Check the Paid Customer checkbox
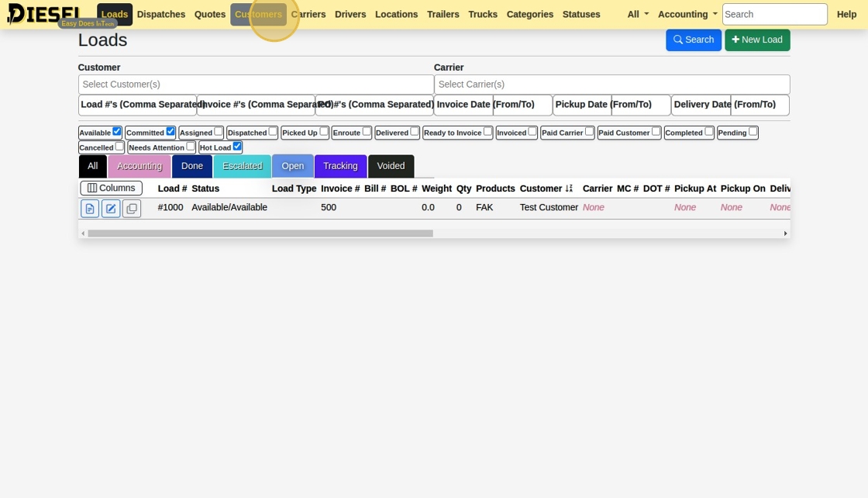Viewport: 868px width, 498px height. point(656,131)
